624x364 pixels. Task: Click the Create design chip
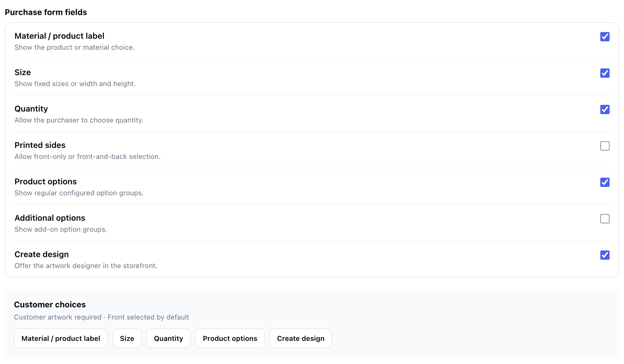pos(301,338)
